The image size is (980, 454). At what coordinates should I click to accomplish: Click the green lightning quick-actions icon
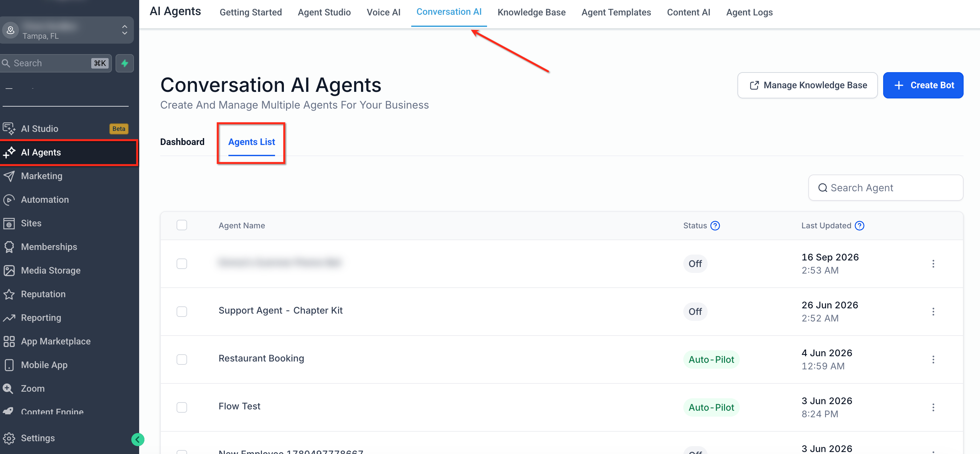pyautogui.click(x=125, y=63)
